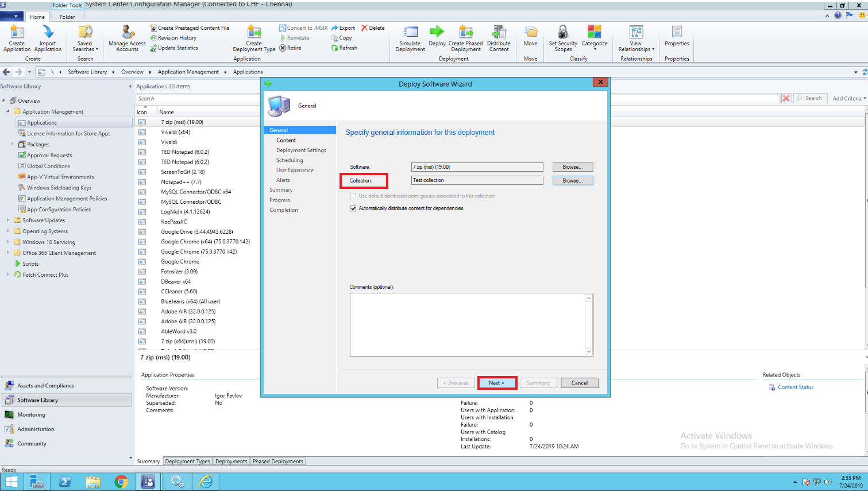Uncheck Automatically distribute content for dependencies
The width and height of the screenshot is (868, 492).
click(x=354, y=209)
